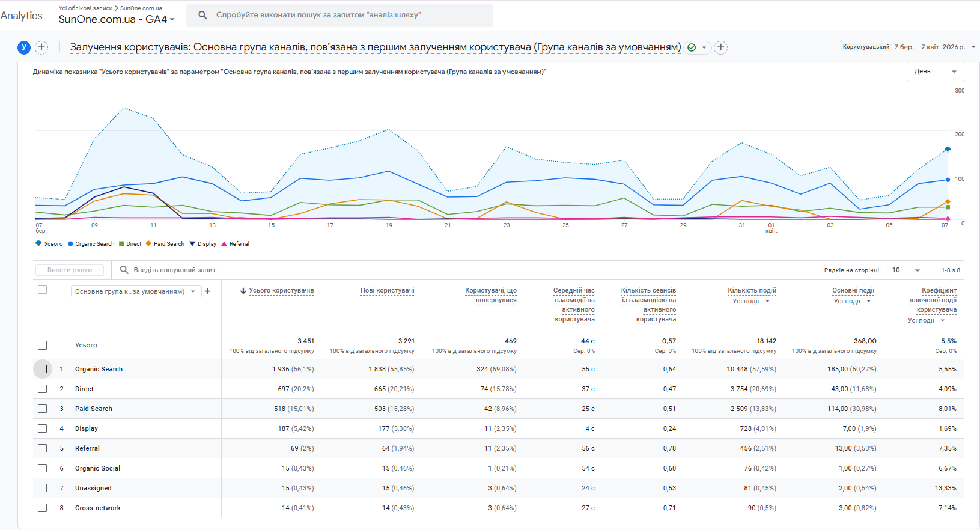The image size is (980, 530).
Task: Click the green report status checkmark icon
Action: click(x=692, y=47)
